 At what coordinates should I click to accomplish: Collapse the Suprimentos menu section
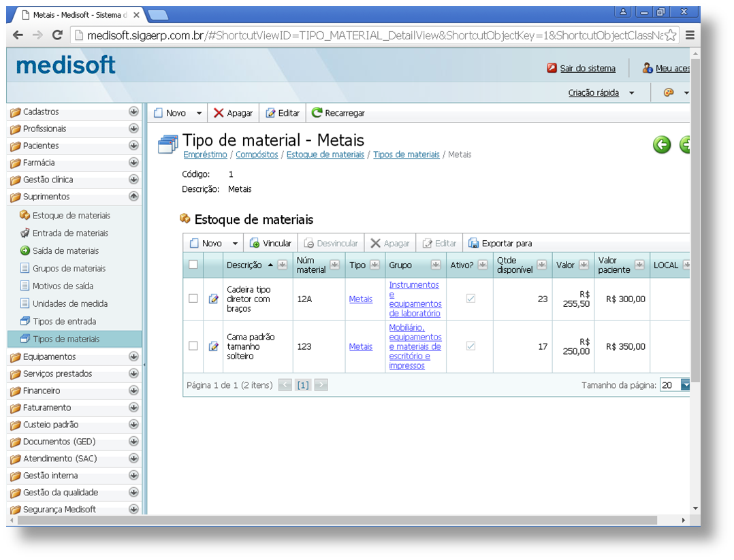[x=133, y=196]
